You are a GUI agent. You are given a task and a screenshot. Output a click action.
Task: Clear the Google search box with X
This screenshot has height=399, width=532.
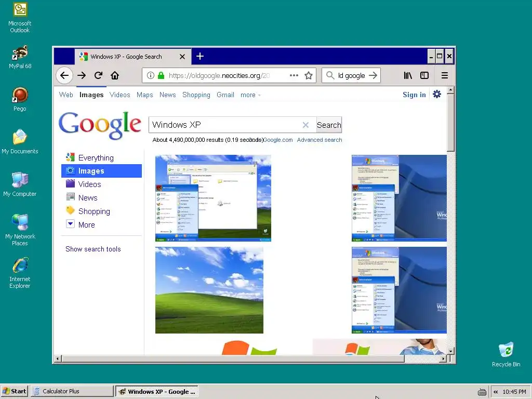pos(305,125)
